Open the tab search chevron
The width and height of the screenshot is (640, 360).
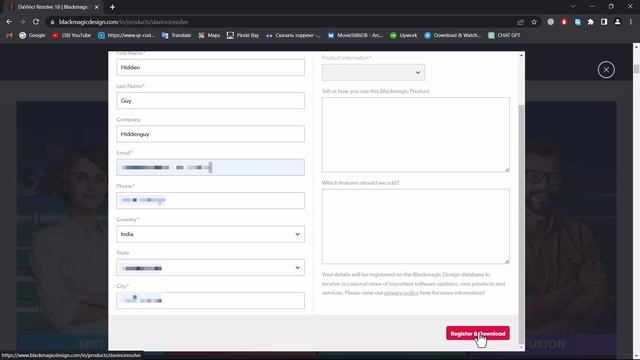point(573,7)
